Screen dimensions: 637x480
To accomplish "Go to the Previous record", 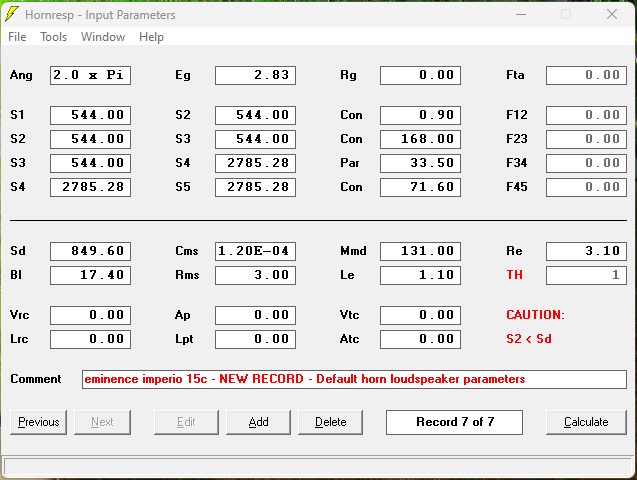I will tap(39, 422).
